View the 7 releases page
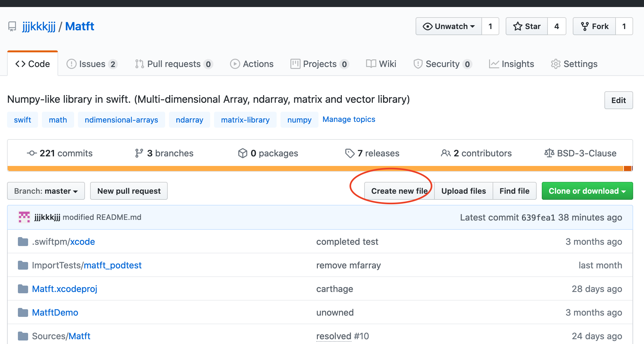This screenshot has height=344, width=644. 372,153
